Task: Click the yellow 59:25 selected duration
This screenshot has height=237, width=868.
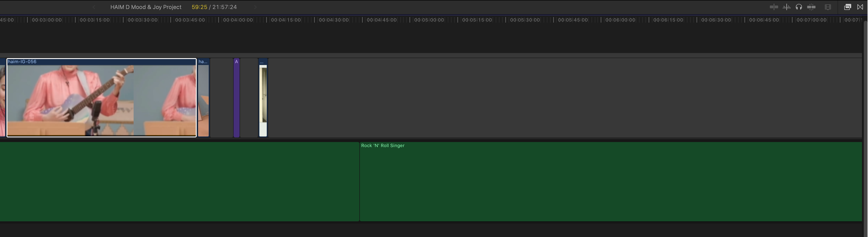Action: [x=199, y=7]
